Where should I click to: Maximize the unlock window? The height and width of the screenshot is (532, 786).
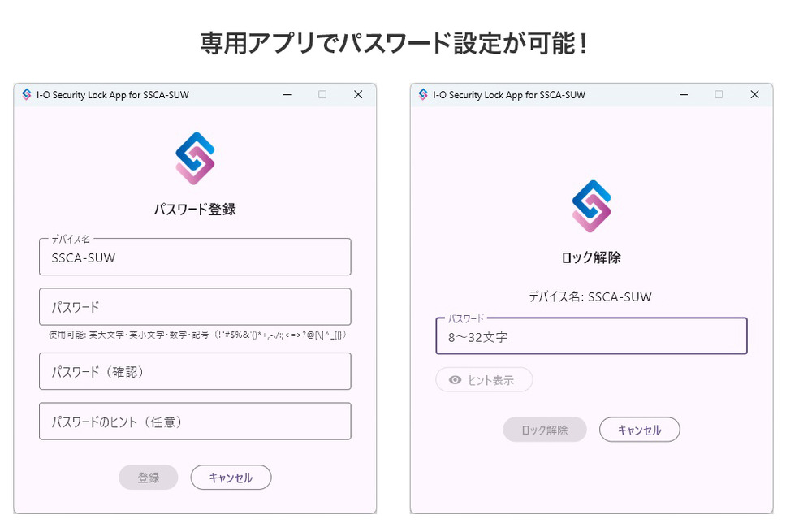pyautogui.click(x=719, y=94)
